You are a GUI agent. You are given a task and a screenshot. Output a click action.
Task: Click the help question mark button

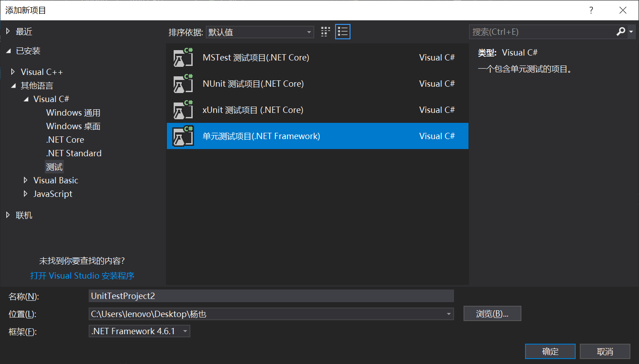coord(591,10)
